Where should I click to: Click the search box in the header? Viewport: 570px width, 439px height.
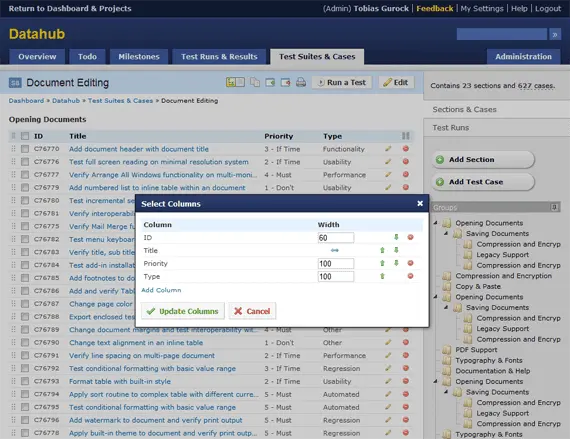pyautogui.click(x=502, y=35)
